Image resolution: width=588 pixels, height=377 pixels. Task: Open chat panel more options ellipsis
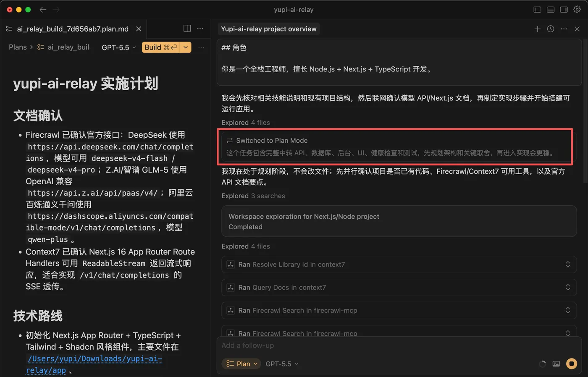click(564, 29)
